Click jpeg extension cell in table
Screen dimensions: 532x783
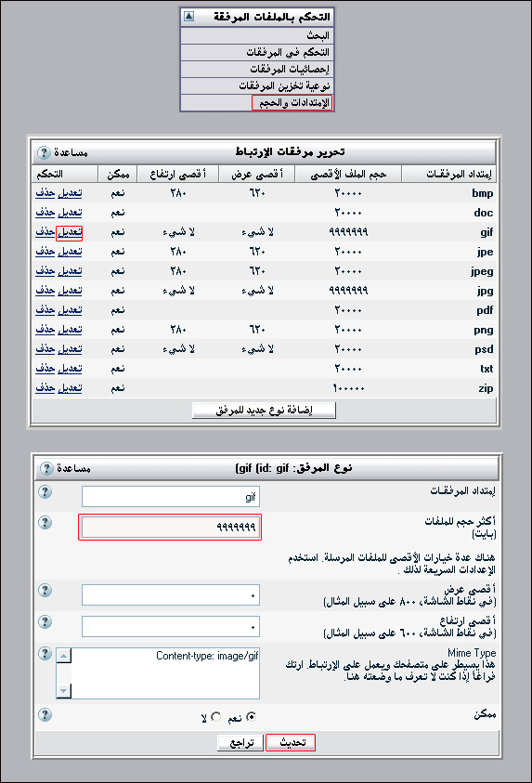click(482, 271)
